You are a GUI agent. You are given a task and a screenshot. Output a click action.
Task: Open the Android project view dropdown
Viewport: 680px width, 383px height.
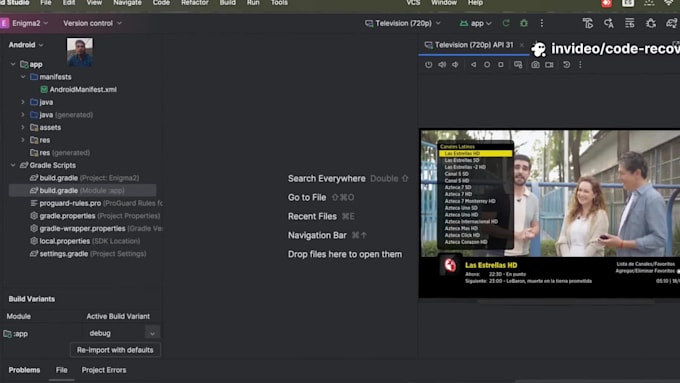coord(26,45)
